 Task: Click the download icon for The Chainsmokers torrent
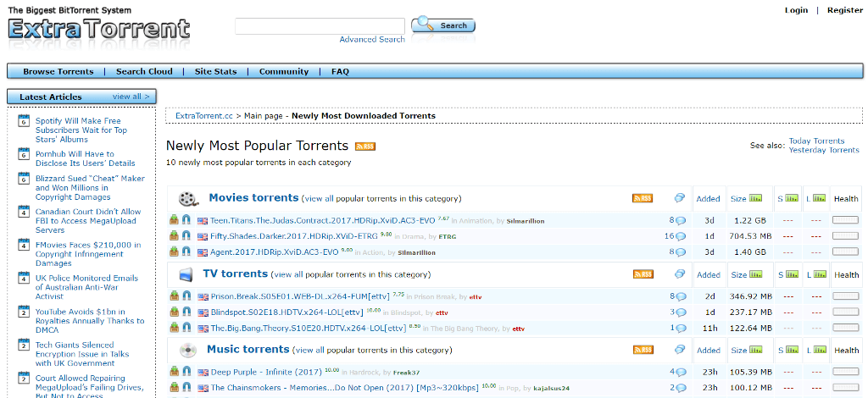(x=175, y=387)
